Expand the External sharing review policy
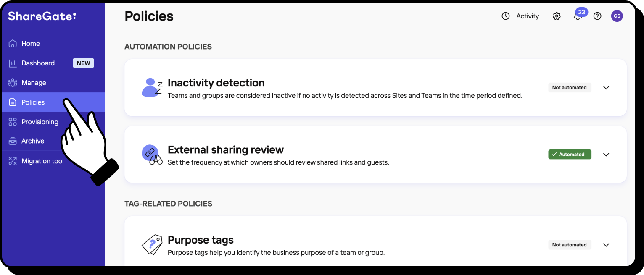Image resolution: width=644 pixels, height=275 pixels. tap(606, 155)
